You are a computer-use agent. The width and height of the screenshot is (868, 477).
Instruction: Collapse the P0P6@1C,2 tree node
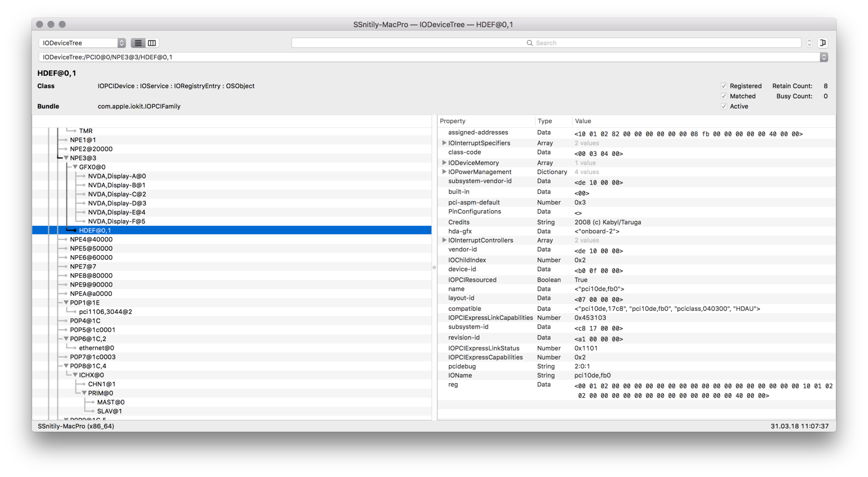(x=66, y=339)
